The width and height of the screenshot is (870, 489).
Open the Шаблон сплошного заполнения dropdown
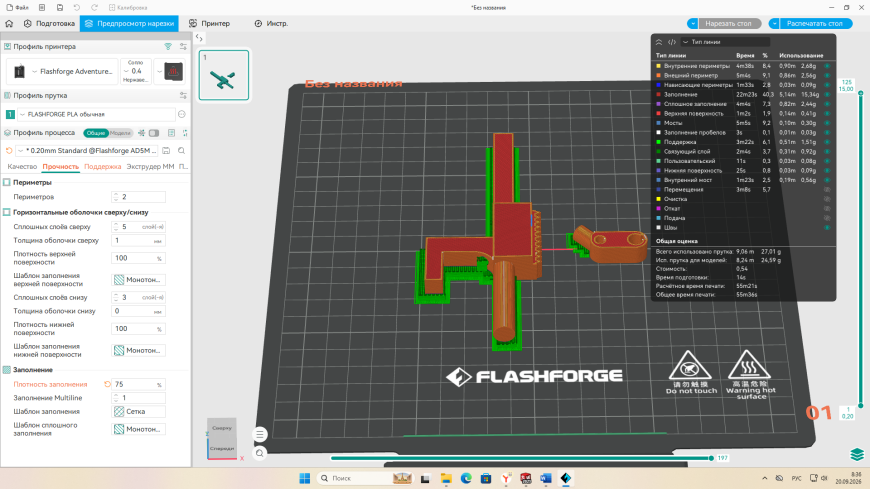click(138, 429)
